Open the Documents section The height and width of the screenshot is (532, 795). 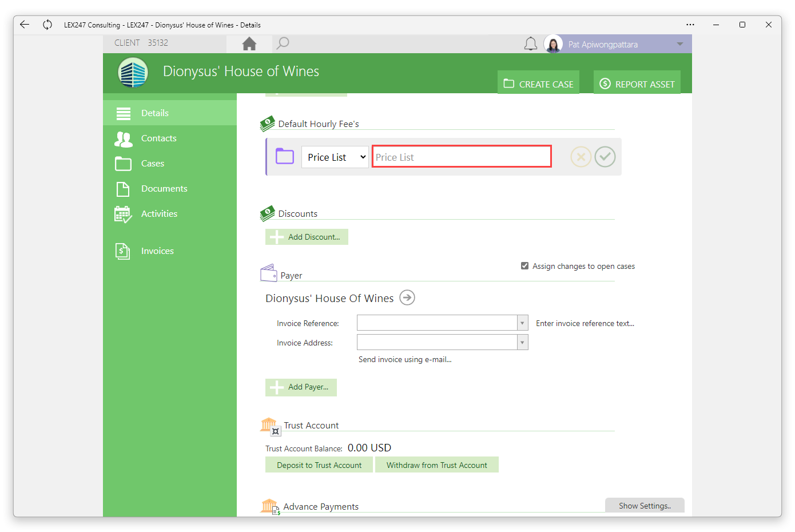point(170,188)
